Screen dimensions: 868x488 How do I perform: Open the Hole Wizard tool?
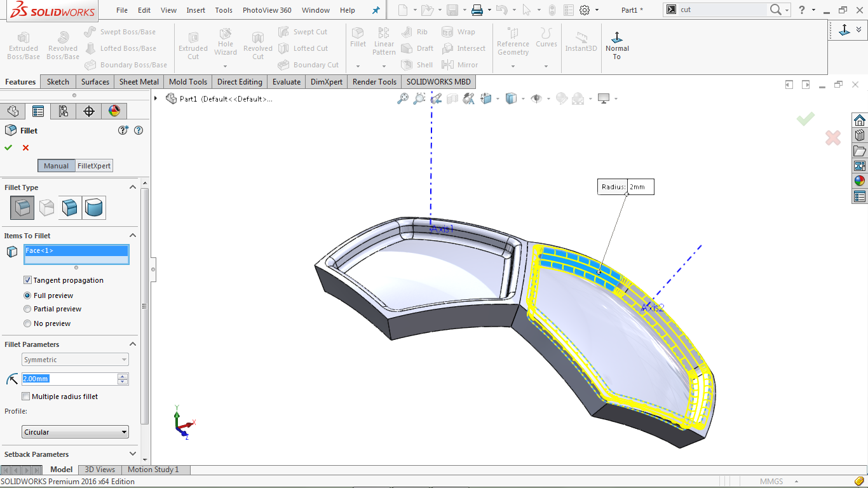click(x=225, y=43)
